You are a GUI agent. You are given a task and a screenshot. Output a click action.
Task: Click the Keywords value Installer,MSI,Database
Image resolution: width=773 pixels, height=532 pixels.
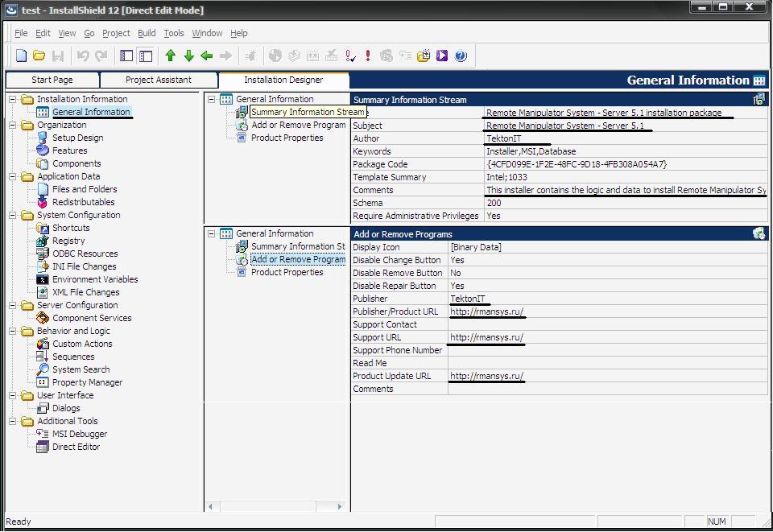coord(531,151)
